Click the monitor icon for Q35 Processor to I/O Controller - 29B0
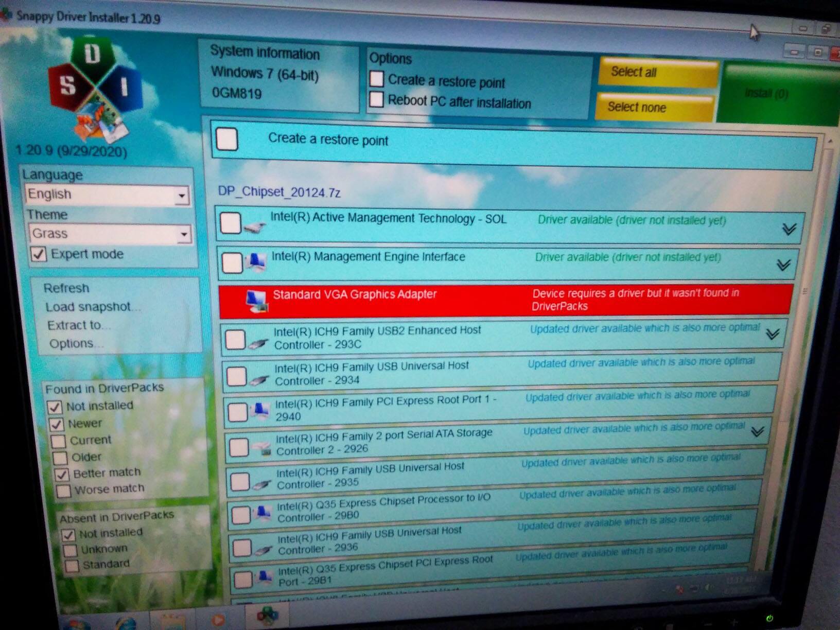Viewport: 840px width, 630px height. pos(263,512)
